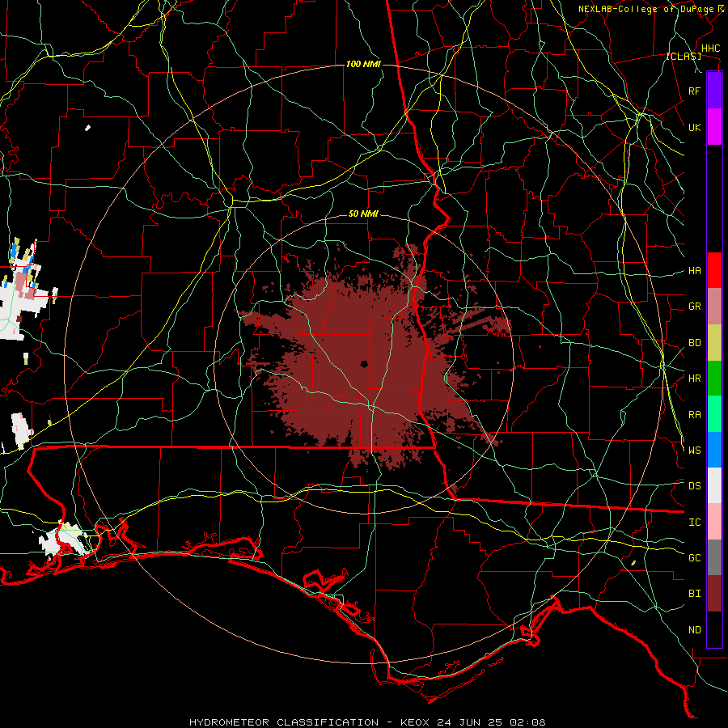This screenshot has width=728, height=728.
Task: Click the RA legend label
Action: (695, 415)
